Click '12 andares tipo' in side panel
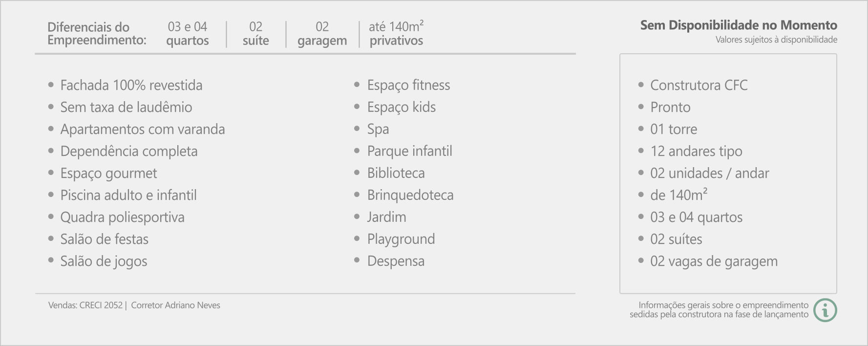The width and height of the screenshot is (868, 346). [x=696, y=151]
